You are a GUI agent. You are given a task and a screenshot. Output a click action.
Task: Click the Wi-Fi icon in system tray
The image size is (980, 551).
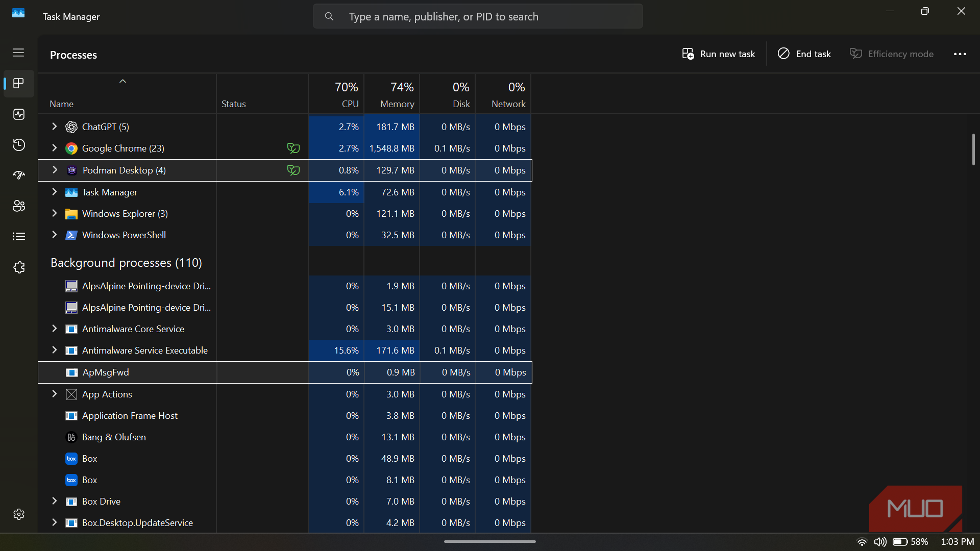(862, 542)
